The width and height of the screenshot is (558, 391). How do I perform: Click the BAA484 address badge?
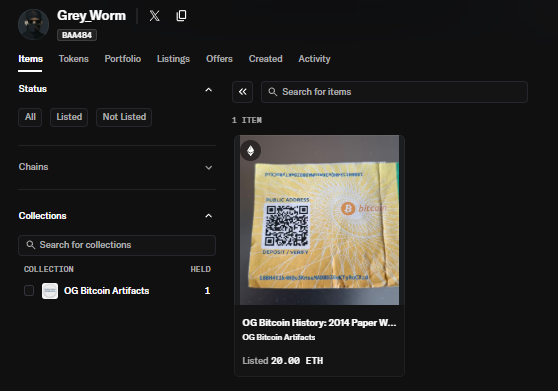(x=77, y=35)
